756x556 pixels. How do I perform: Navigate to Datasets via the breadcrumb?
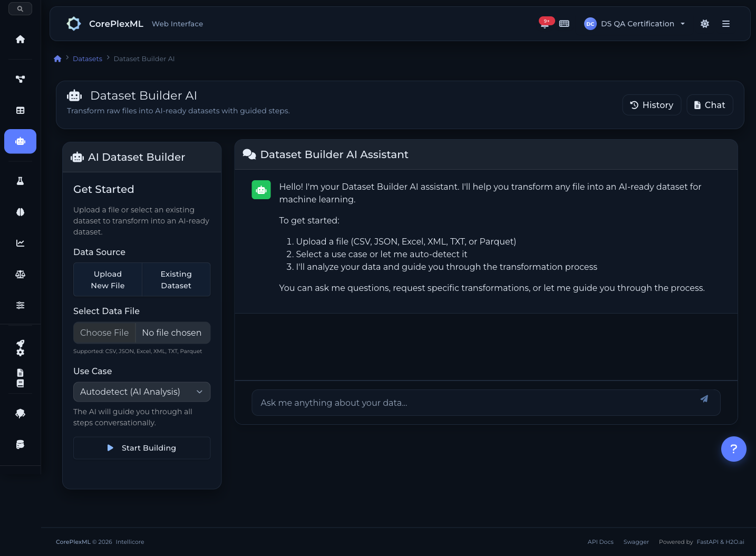click(88, 58)
